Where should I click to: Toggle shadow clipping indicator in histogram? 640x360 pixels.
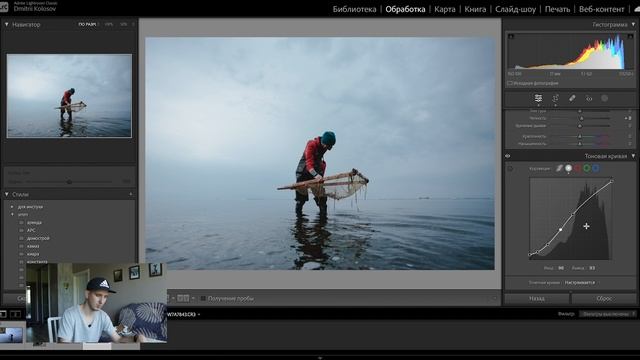tap(511, 36)
